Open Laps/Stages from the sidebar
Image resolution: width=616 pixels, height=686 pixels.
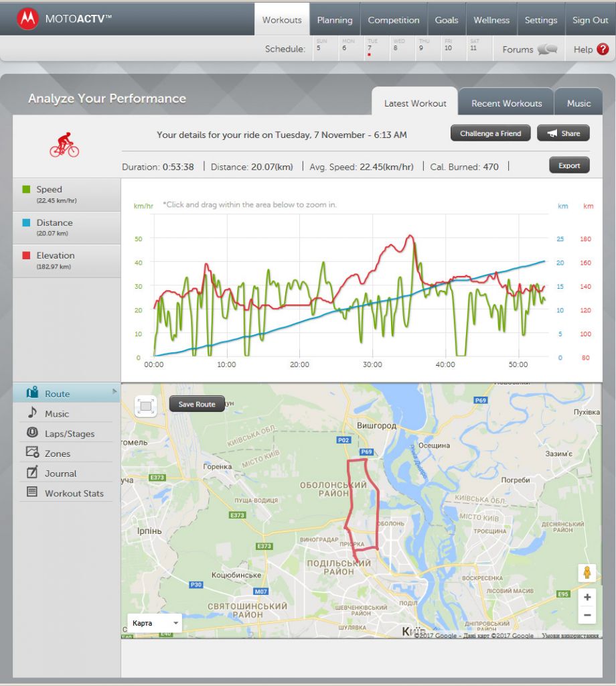(x=69, y=433)
